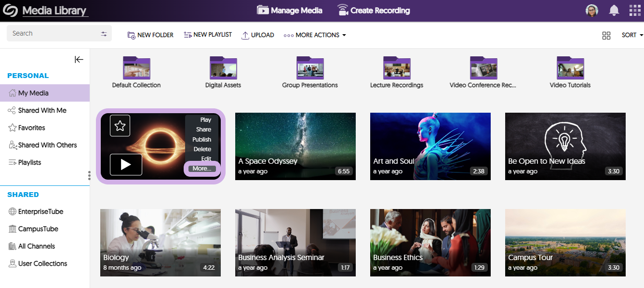Click the play button on highlighted video
Viewport: 644px width, 288px height.
[126, 165]
